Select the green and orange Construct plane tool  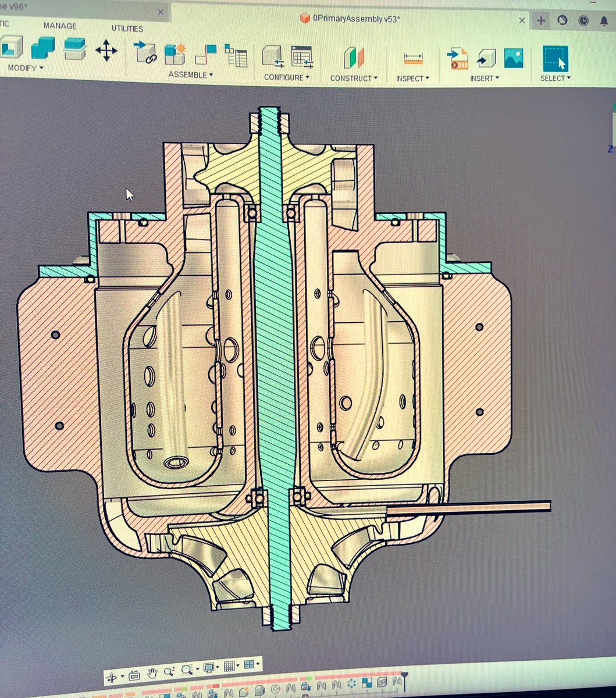354,58
